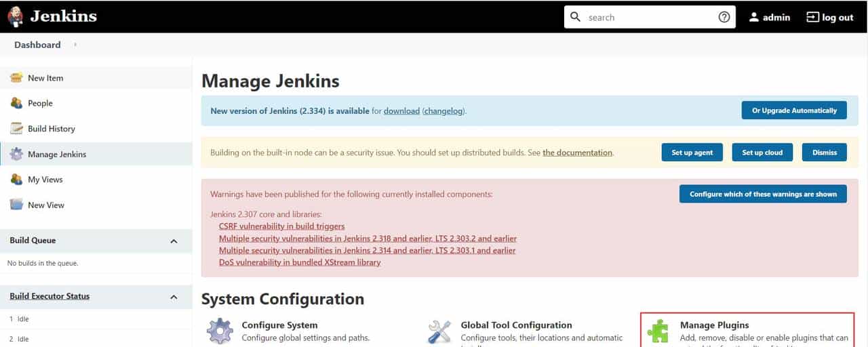Screen dimensions: 868x347
Task: Collapse the Build Executor Status panel
Action: click(x=174, y=296)
